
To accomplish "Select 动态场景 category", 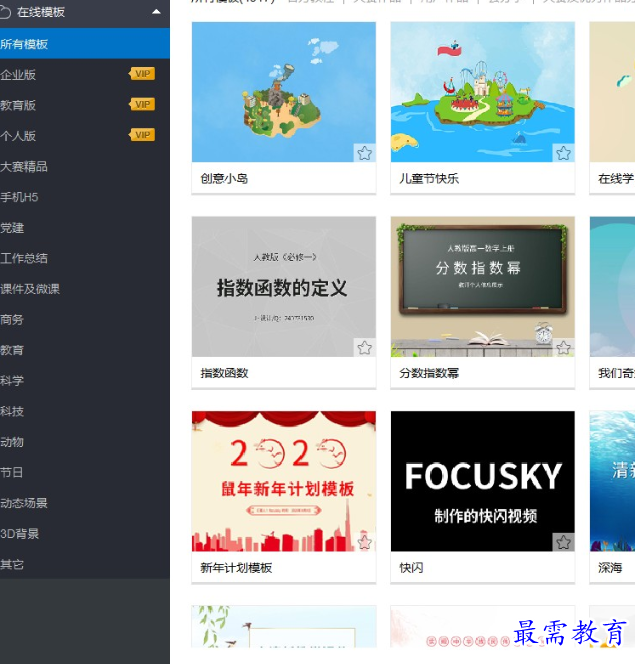I will 24,503.
